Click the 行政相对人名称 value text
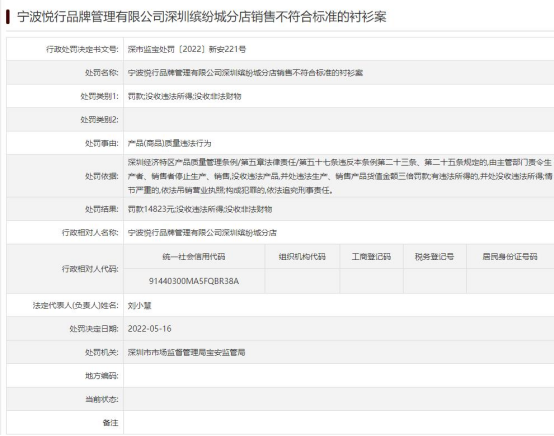The width and height of the screenshot is (554, 436). (202, 232)
